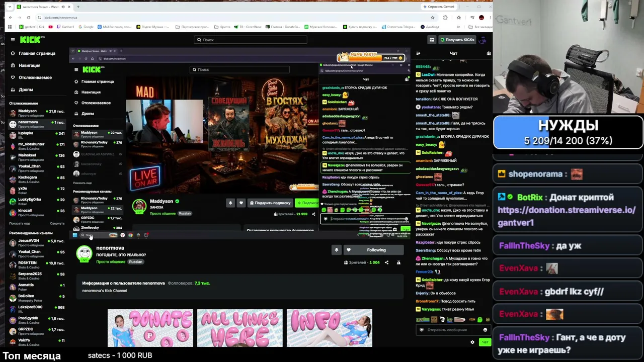Toggle notifications bell for nenormova
Viewport: 644px width, 362px height.
pos(337,250)
